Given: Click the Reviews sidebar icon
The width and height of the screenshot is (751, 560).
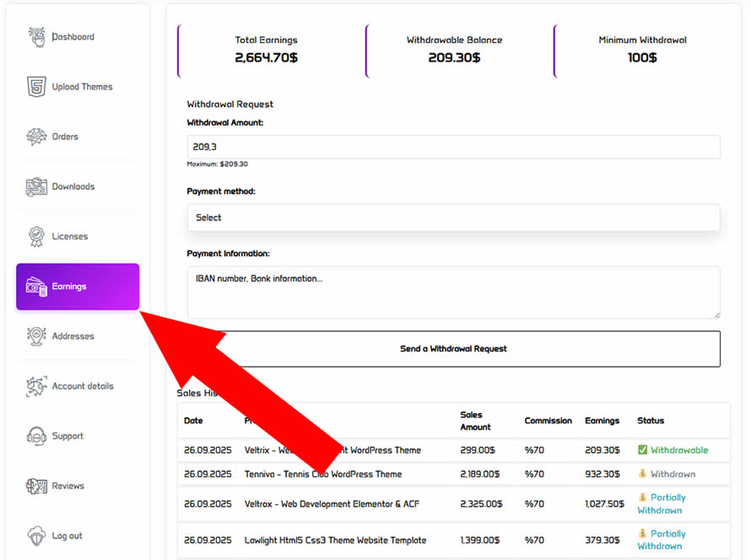Looking at the screenshot, I should 36,486.
